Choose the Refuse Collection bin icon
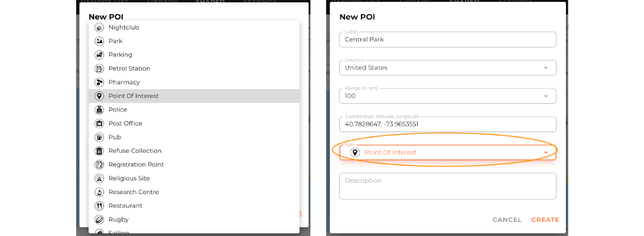Viewport: 644px width, 236px height. [99, 150]
